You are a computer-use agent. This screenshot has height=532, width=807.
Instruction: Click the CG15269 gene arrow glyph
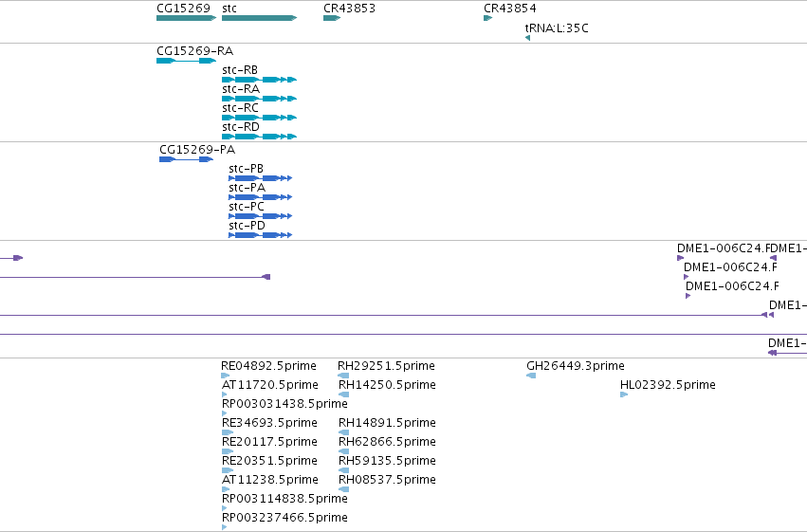(x=186, y=18)
